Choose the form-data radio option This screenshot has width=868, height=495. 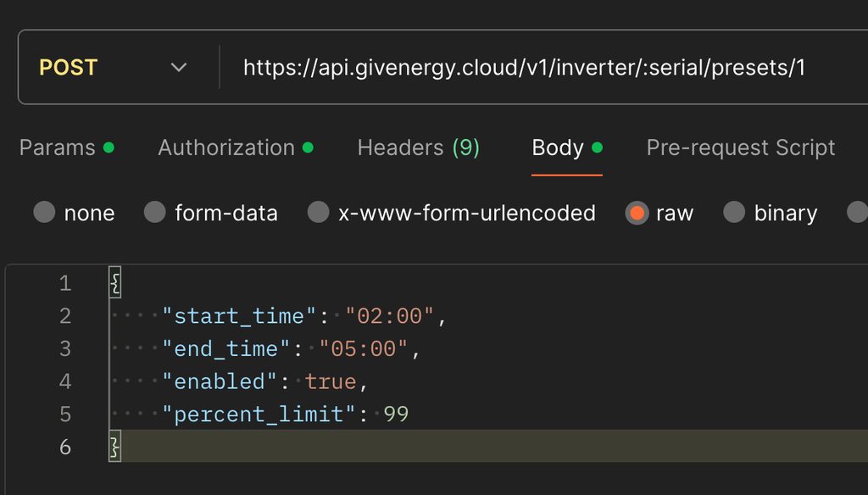tap(155, 213)
